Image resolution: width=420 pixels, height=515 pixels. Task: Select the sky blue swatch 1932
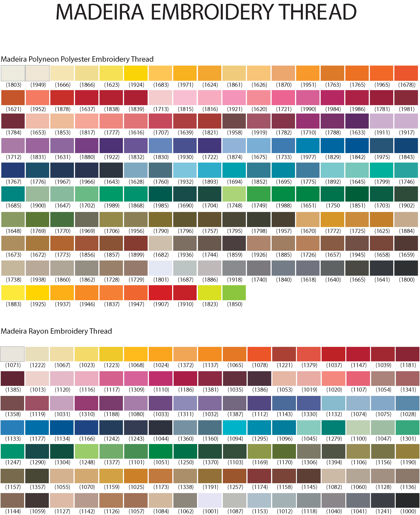(x=185, y=170)
